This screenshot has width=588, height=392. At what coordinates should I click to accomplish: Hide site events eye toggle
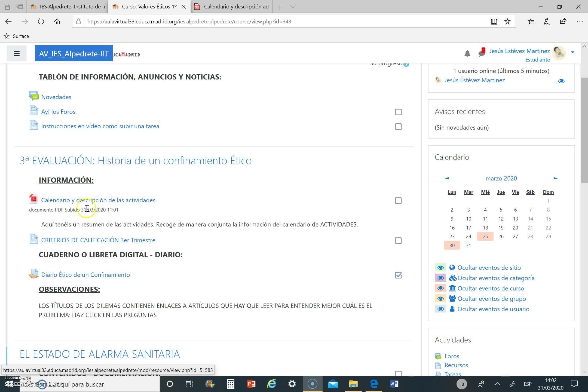(x=440, y=268)
